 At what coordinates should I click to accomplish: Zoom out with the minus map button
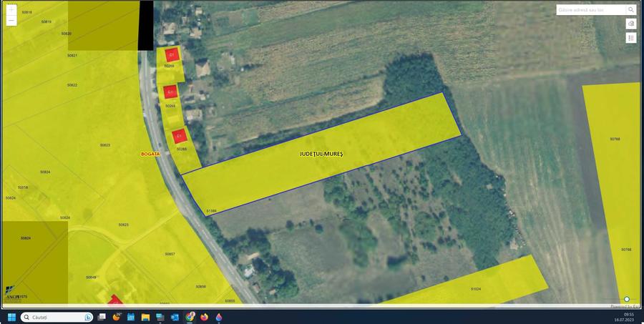pyautogui.click(x=11, y=20)
